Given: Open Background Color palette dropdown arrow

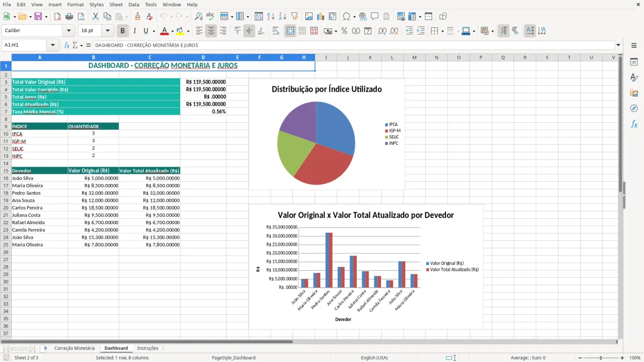Looking at the screenshot, I should pos(188,31).
